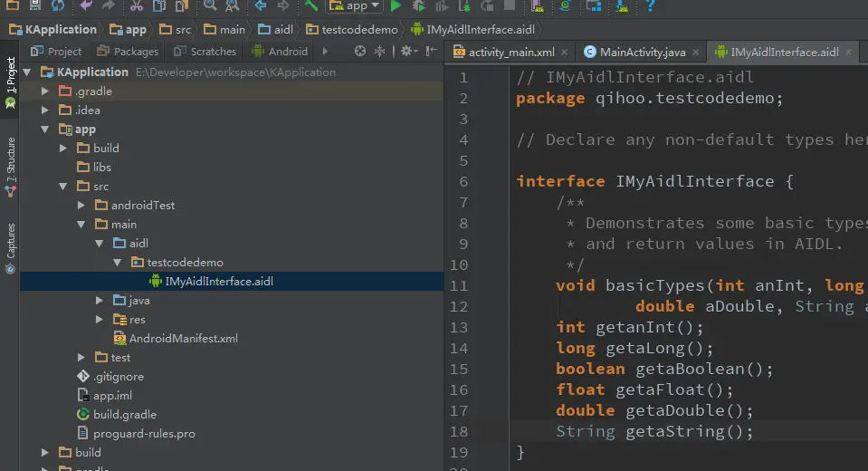Image resolution: width=868 pixels, height=471 pixels.
Task: Expand the .idea folder
Action: pos(45,111)
